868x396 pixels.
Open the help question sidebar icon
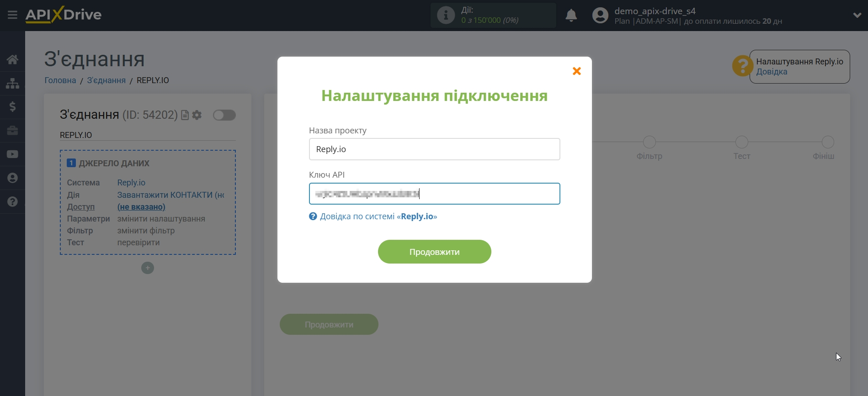click(12, 201)
